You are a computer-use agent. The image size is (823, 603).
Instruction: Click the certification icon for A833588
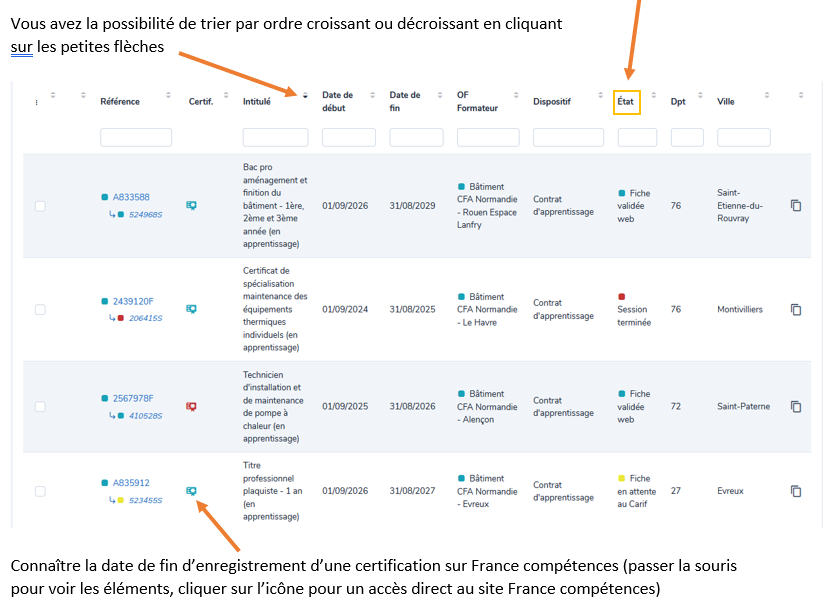[191, 205]
